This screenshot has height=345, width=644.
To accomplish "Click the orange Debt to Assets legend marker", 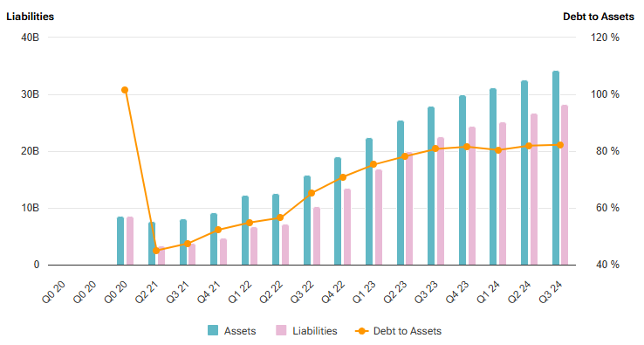I will [361, 331].
